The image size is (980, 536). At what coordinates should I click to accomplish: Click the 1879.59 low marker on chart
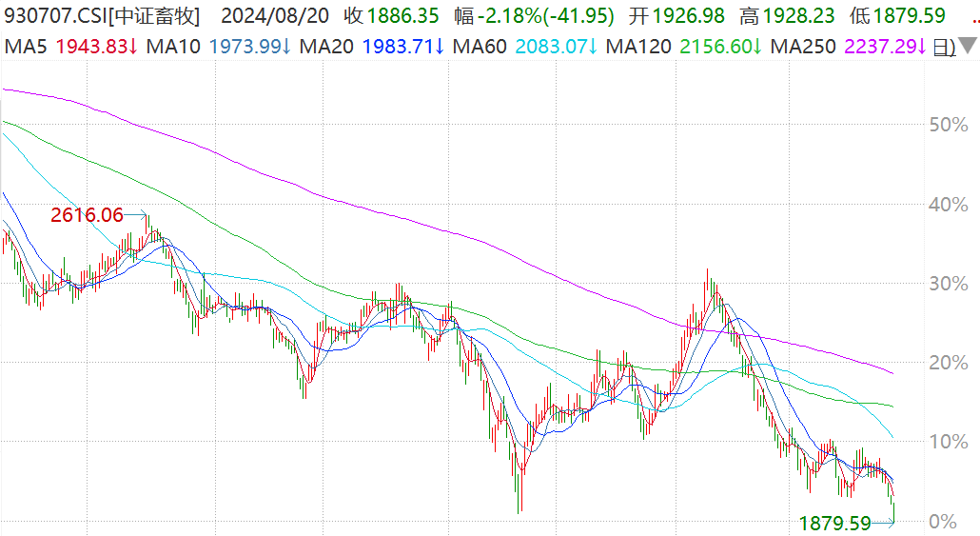point(835,523)
